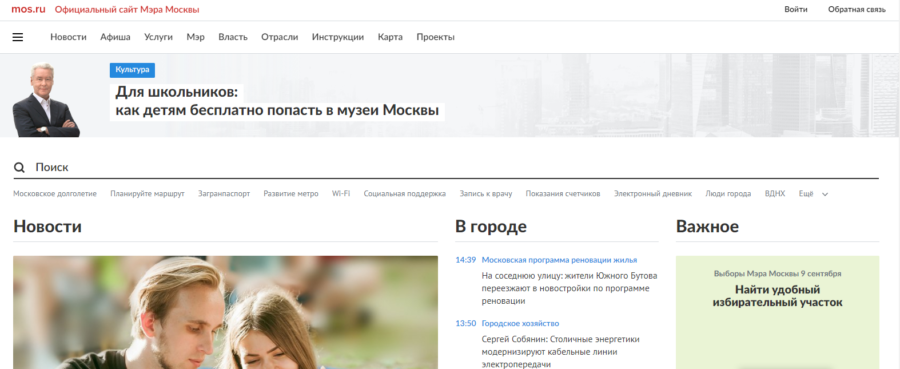Open Развитие метро quick link
This screenshot has width=900, height=369.
point(291,194)
